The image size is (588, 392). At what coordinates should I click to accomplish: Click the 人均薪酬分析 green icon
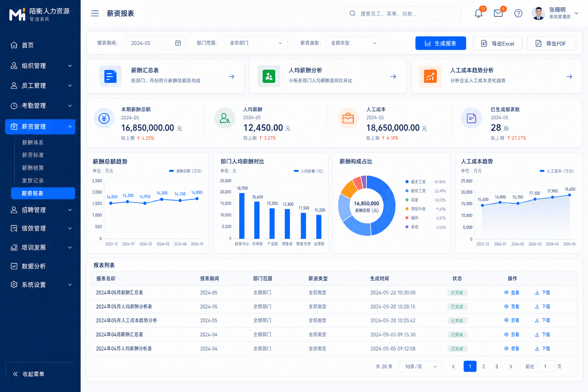click(269, 77)
